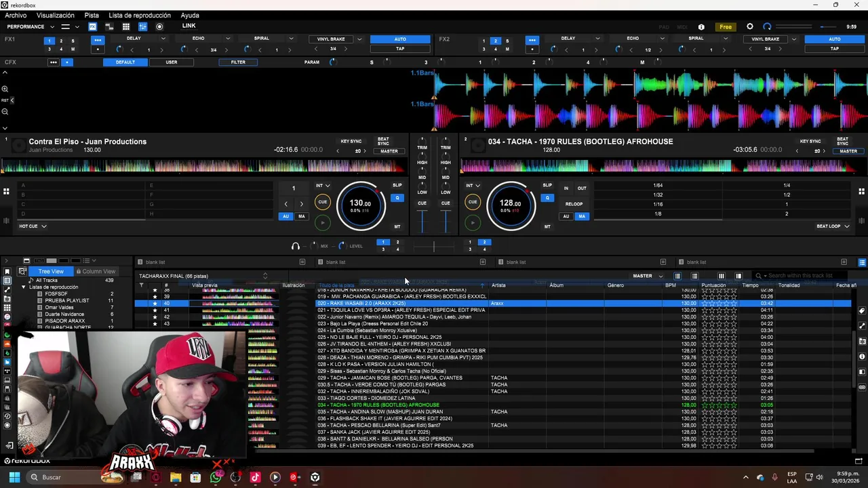This screenshot has height=488, width=868.
Task: Adjust the CFX PARAM knob
Action: click(332, 62)
